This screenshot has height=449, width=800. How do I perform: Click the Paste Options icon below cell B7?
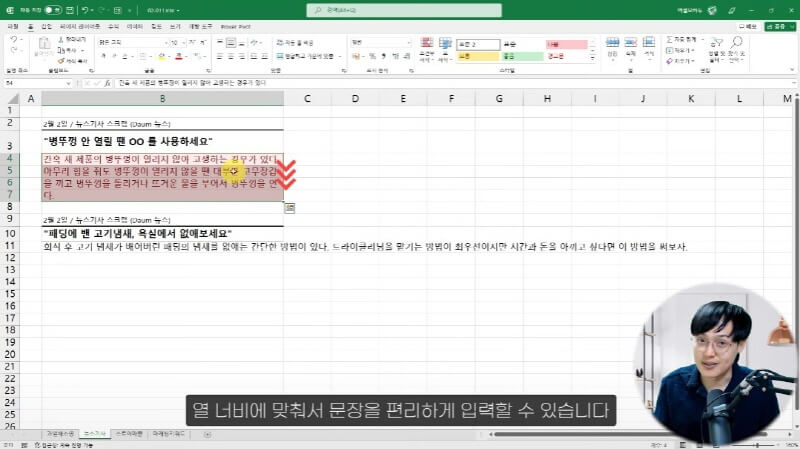(x=289, y=208)
